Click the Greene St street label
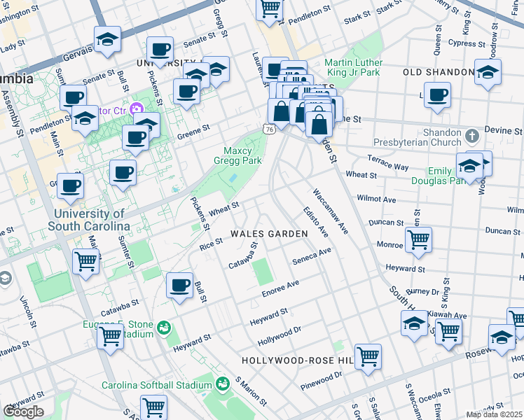Image resolution: width=524 pixels, height=420 pixels. tap(193, 132)
